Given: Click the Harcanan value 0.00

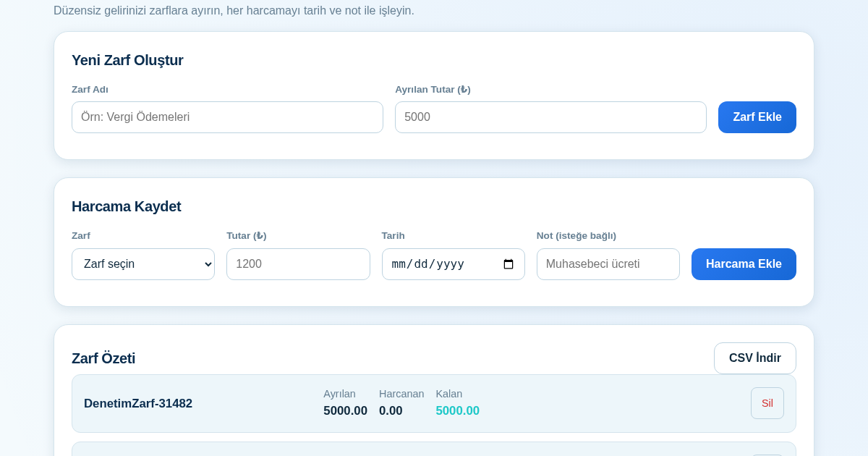Looking at the screenshot, I should [391, 411].
